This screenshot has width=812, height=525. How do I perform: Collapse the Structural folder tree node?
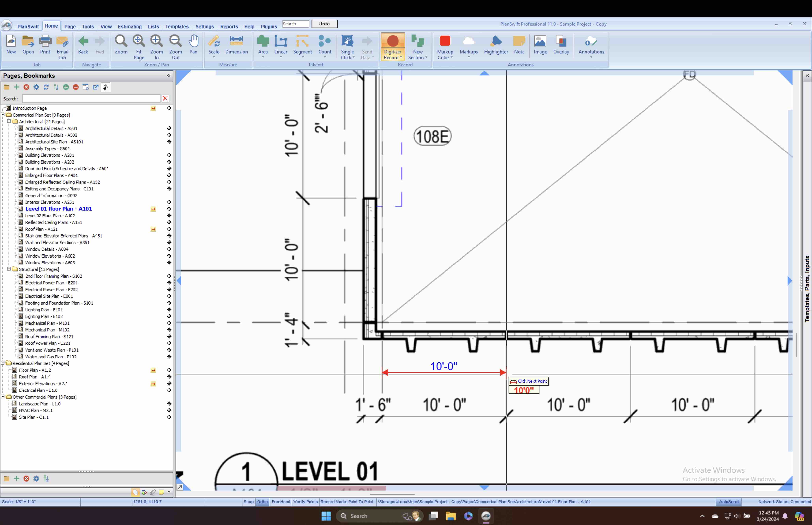click(x=9, y=269)
